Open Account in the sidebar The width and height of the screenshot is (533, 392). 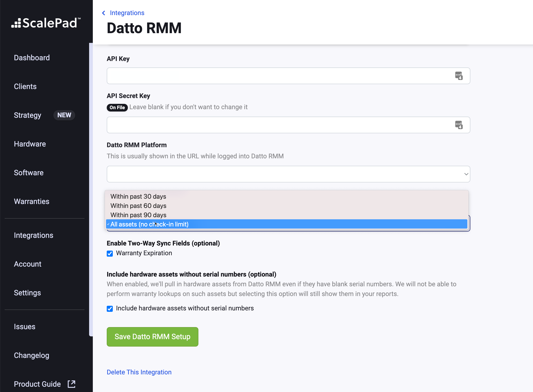point(28,264)
